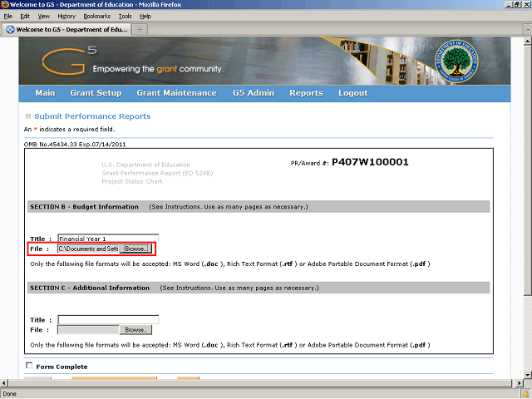
Task: Go to Main in navigation bar
Action: click(x=45, y=93)
